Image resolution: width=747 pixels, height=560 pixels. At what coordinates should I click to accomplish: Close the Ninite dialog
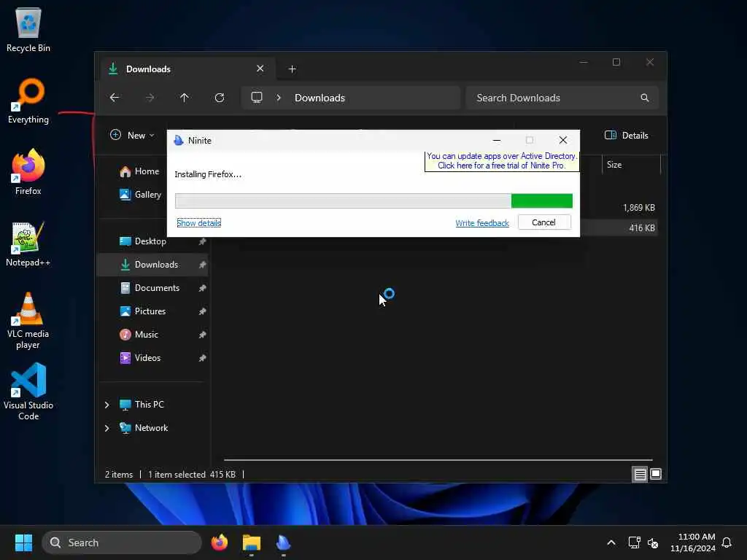coord(563,141)
